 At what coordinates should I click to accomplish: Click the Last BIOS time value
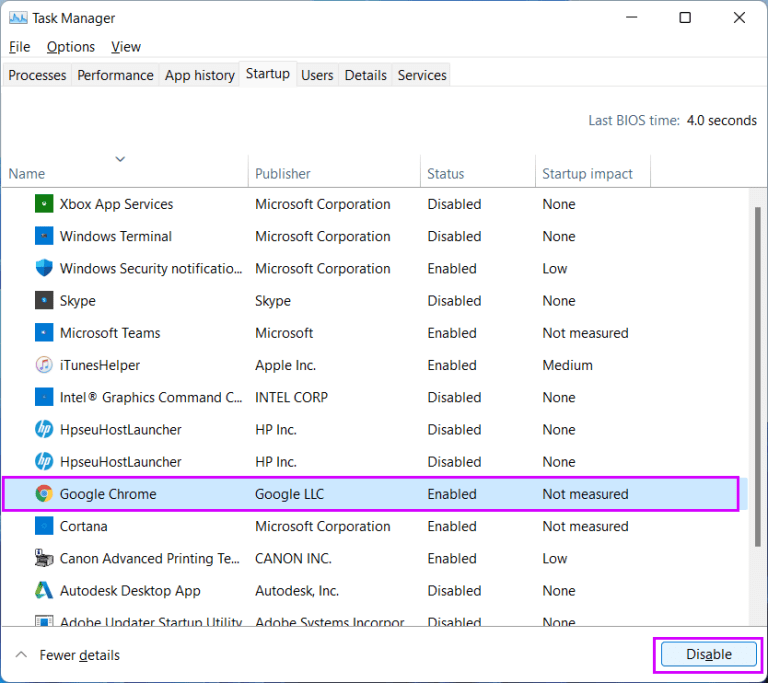[721, 121]
